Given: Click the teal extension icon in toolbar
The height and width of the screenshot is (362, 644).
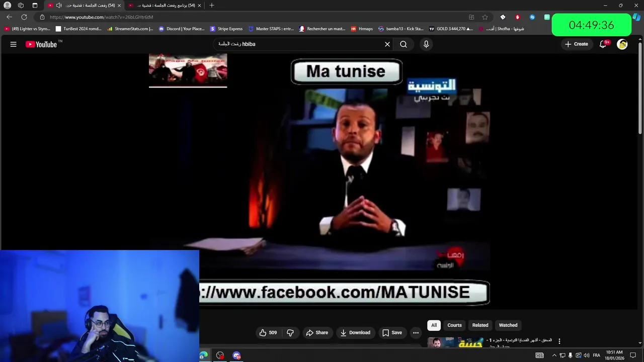Looking at the screenshot, I should (547, 17).
